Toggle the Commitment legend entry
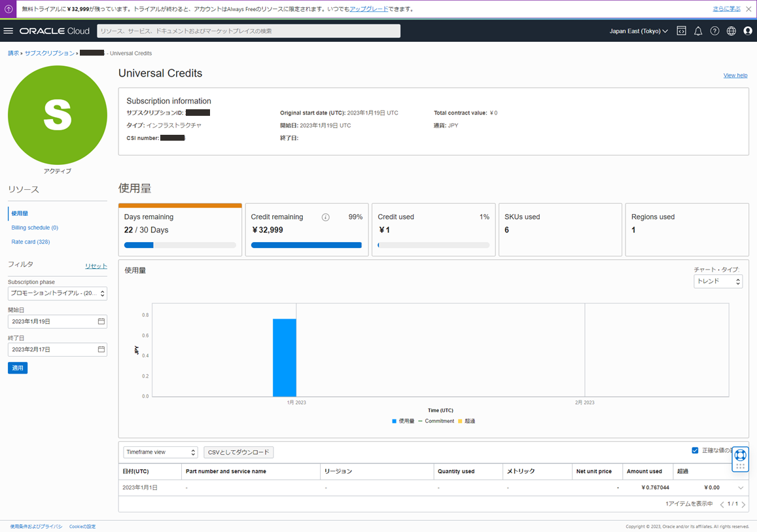 436,421
